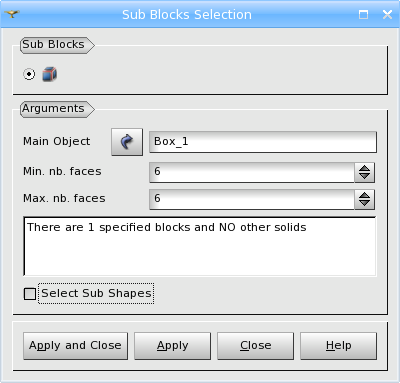The image size is (400, 383).
Task: Enable the Select Sub Shapes checkbox
Action: click(30, 294)
